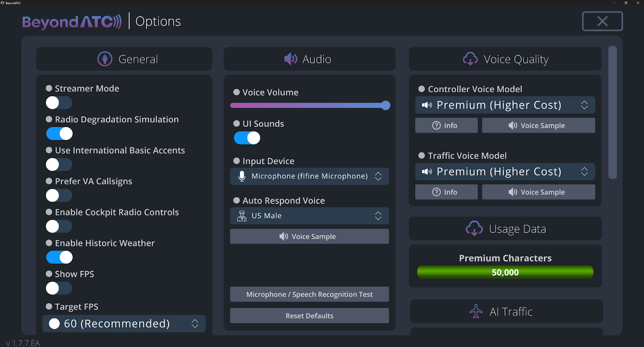Open the Controller Voice Model dropdown
This screenshot has height=347, width=644.
point(505,105)
